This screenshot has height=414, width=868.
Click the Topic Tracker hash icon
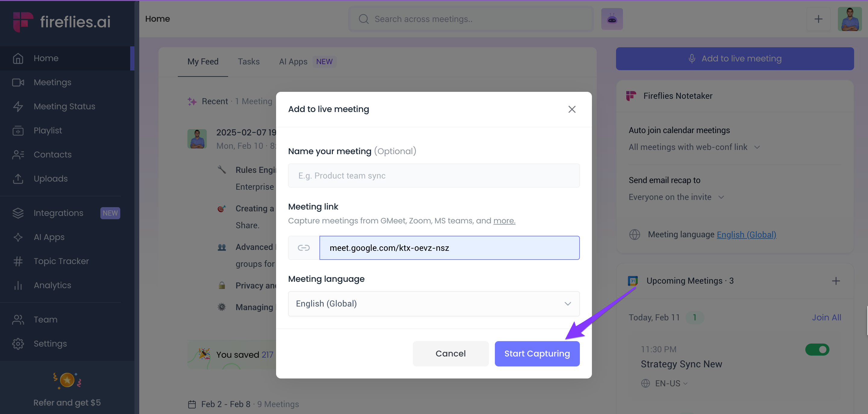click(18, 261)
